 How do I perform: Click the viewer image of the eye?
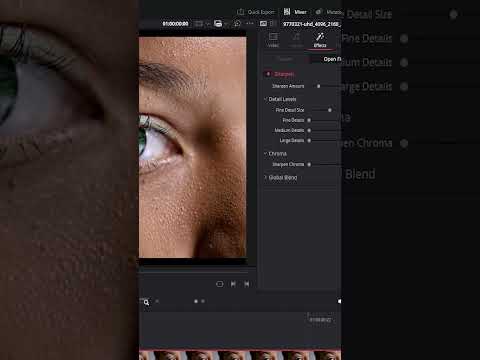pyautogui.click(x=193, y=147)
